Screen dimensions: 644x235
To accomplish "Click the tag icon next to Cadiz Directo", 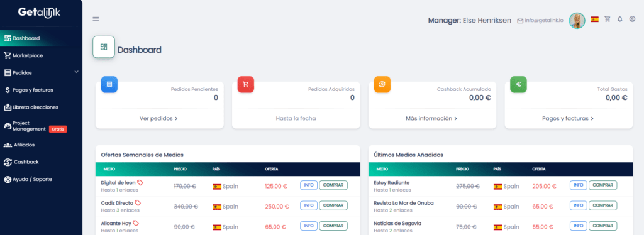I will 138,203.
